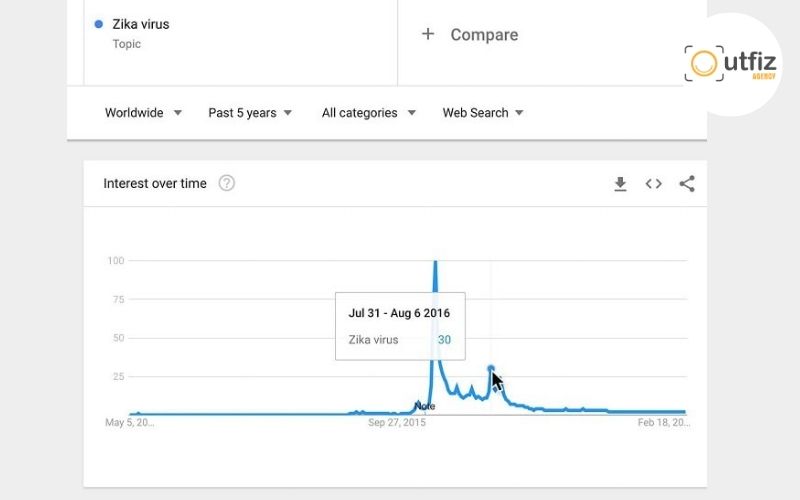Click the Feb 18 axis end label

(663, 422)
